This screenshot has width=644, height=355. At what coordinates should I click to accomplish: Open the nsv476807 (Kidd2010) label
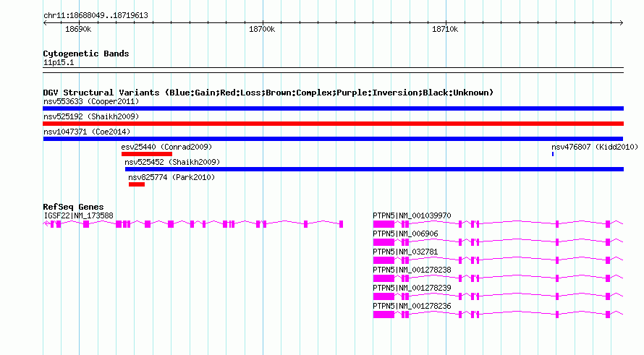(x=595, y=147)
